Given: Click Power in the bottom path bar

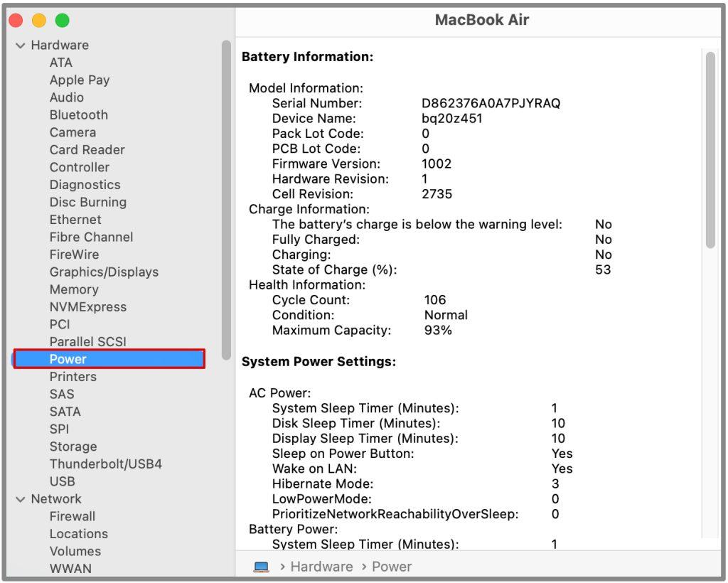Looking at the screenshot, I should point(392,567).
